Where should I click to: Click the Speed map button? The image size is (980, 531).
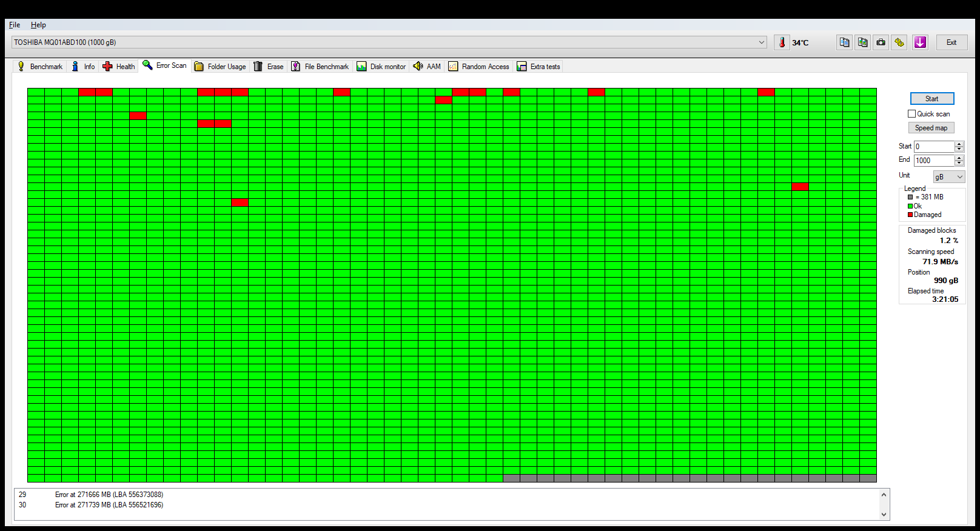[x=931, y=128]
